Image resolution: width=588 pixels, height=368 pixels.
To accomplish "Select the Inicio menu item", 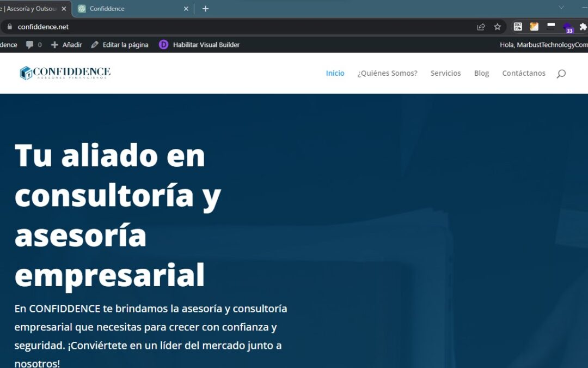I will pyautogui.click(x=335, y=73).
